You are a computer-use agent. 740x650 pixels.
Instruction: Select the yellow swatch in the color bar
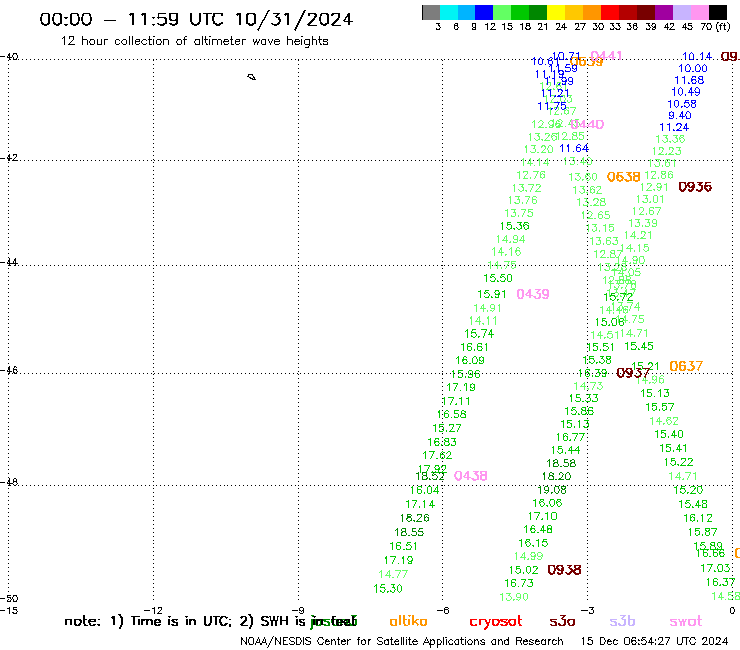click(556, 12)
